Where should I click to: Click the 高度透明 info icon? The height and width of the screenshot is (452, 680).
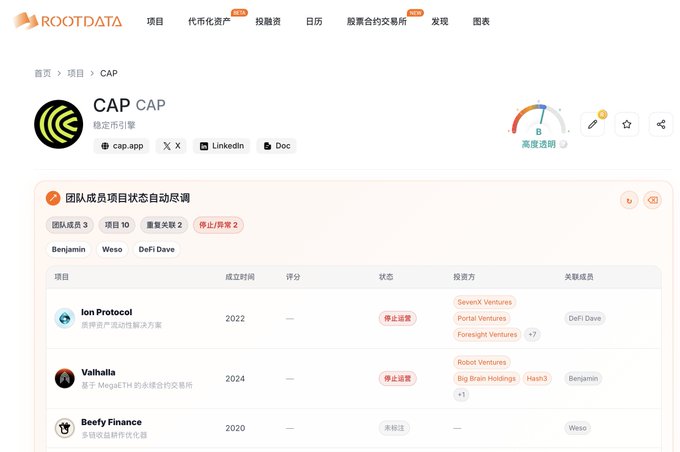pos(563,144)
